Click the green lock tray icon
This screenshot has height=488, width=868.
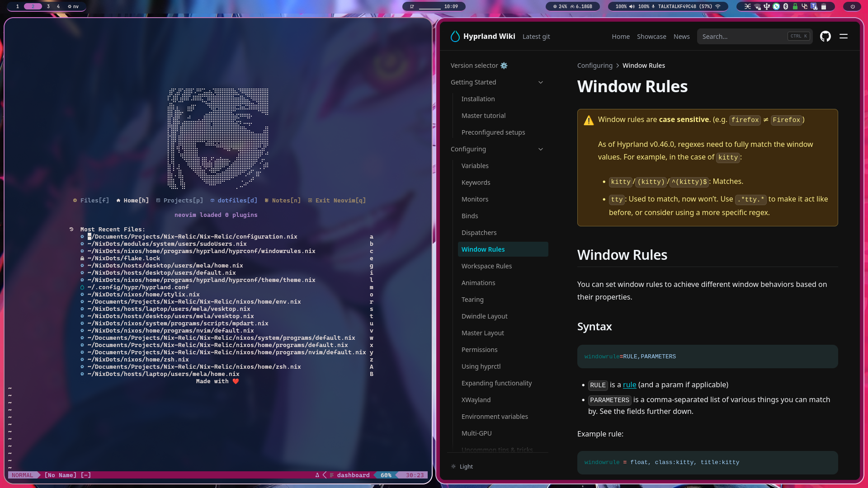coord(795,6)
